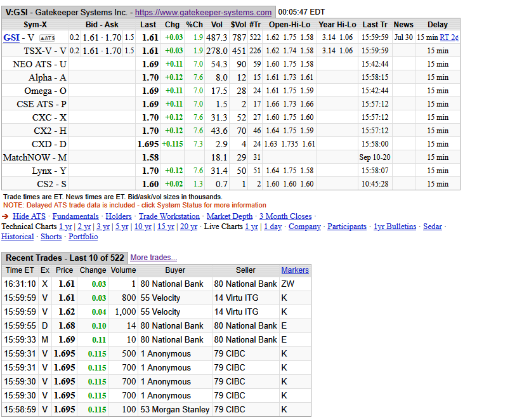Click the CX2 - H row label
The height and width of the screenshot is (420, 510).
tap(50, 131)
